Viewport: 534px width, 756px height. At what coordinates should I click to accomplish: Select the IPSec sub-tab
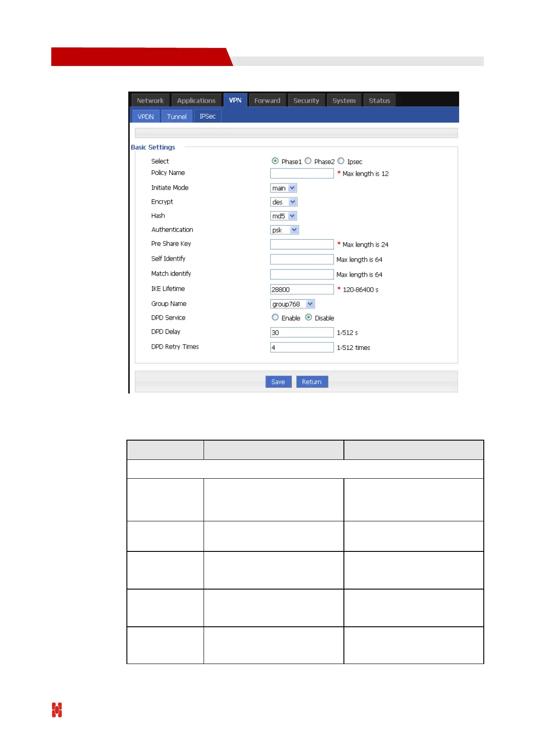pos(208,116)
